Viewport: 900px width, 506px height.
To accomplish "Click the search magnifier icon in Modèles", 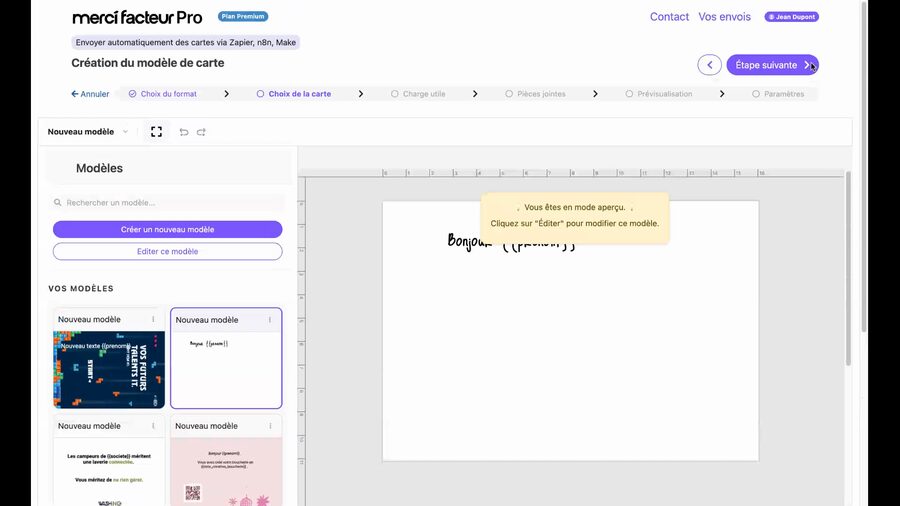I will [x=57, y=203].
